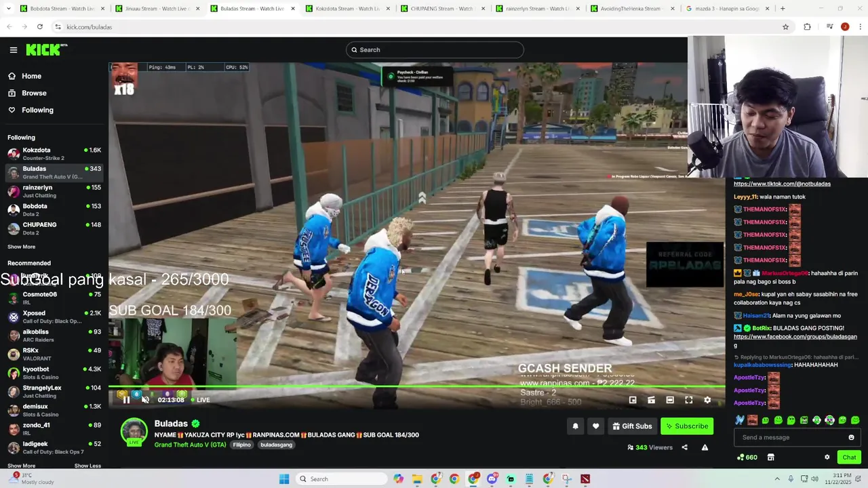Screen dimensions: 868x488
Task: Open CHUPAENG channel in sidebar
Action: (54, 228)
